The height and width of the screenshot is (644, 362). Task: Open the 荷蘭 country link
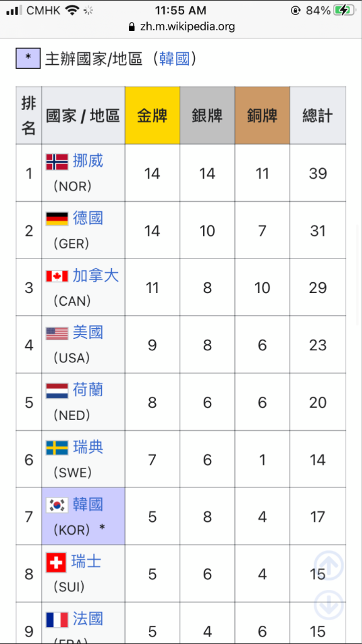[88, 390]
